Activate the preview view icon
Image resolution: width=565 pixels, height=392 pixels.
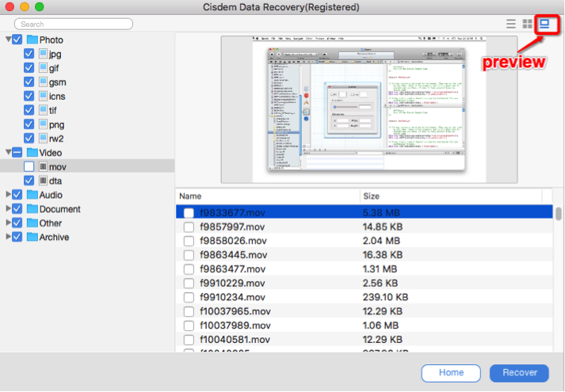[544, 24]
